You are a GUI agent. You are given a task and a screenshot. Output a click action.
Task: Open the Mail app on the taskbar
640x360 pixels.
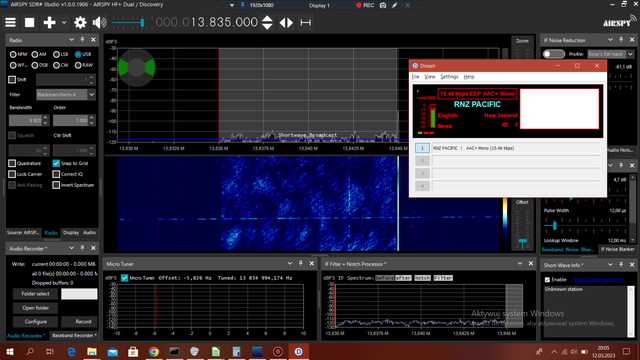113,351
